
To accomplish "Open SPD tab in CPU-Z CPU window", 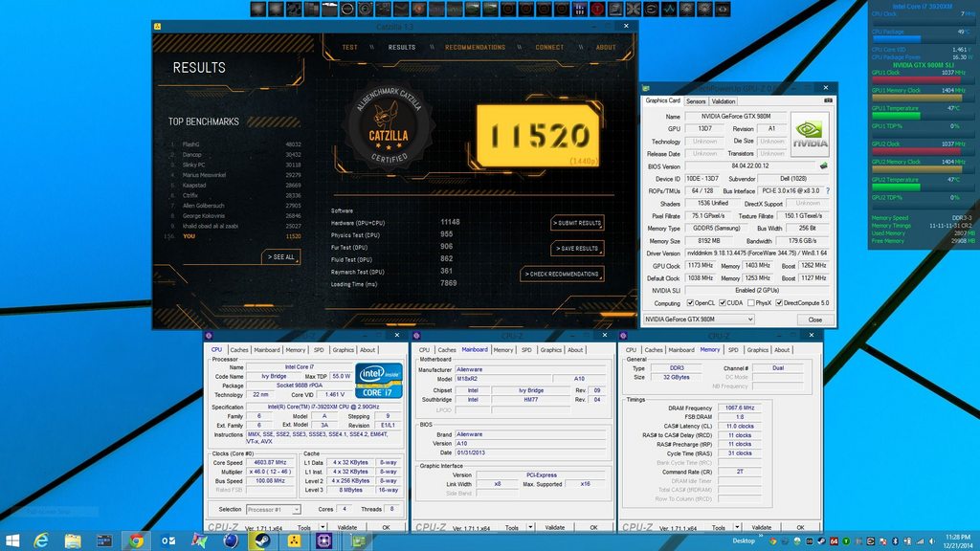I will click(319, 350).
